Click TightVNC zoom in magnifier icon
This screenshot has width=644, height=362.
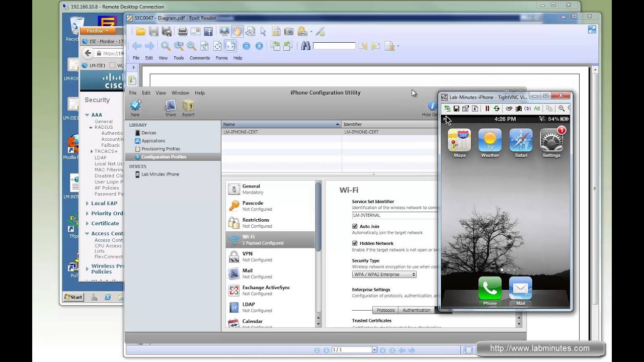coord(561,108)
